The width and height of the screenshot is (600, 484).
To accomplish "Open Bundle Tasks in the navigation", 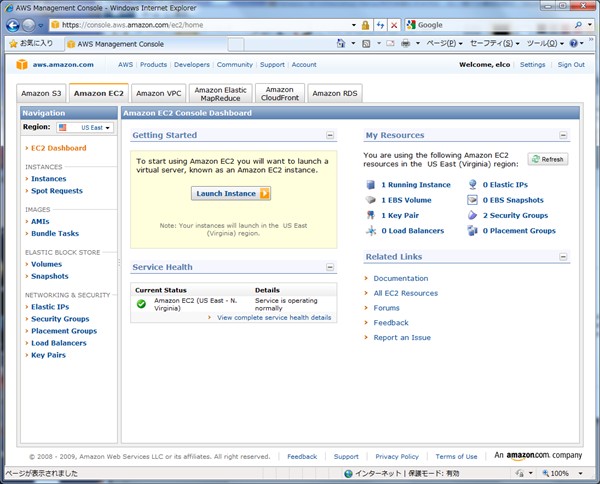I will click(55, 233).
